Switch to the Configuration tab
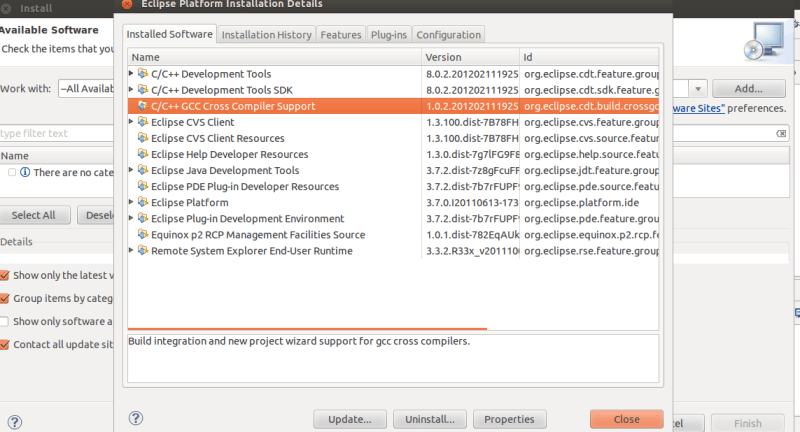800x432 pixels. pyautogui.click(x=448, y=35)
